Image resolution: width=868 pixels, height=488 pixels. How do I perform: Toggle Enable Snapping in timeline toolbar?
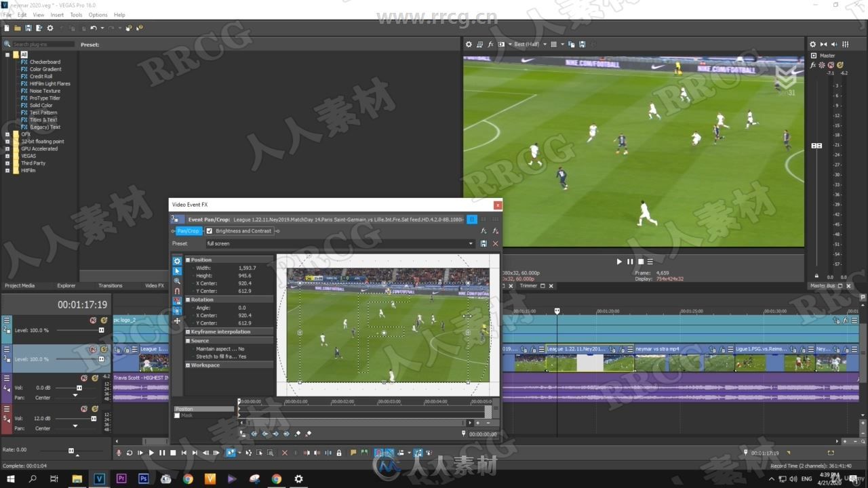click(379, 453)
